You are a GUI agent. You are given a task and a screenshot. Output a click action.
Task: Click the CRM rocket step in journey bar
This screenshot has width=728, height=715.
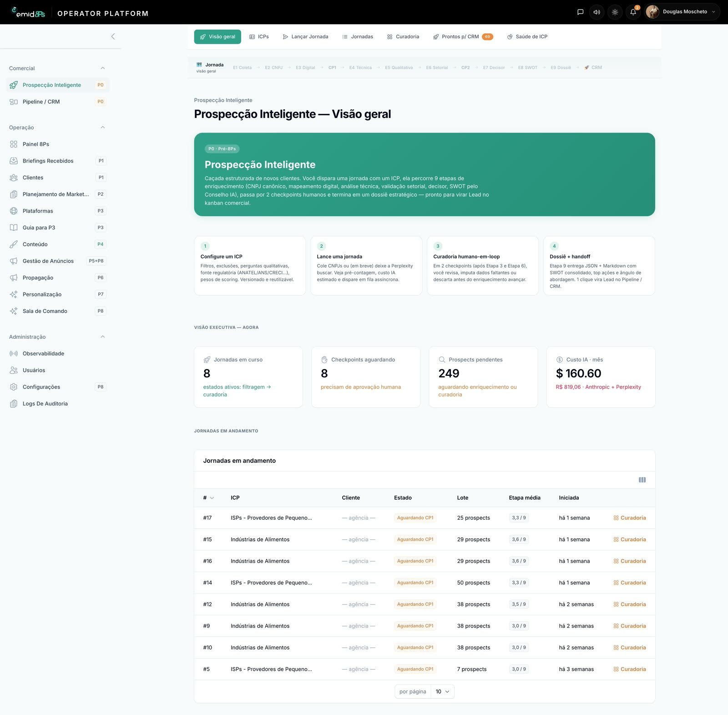point(593,67)
